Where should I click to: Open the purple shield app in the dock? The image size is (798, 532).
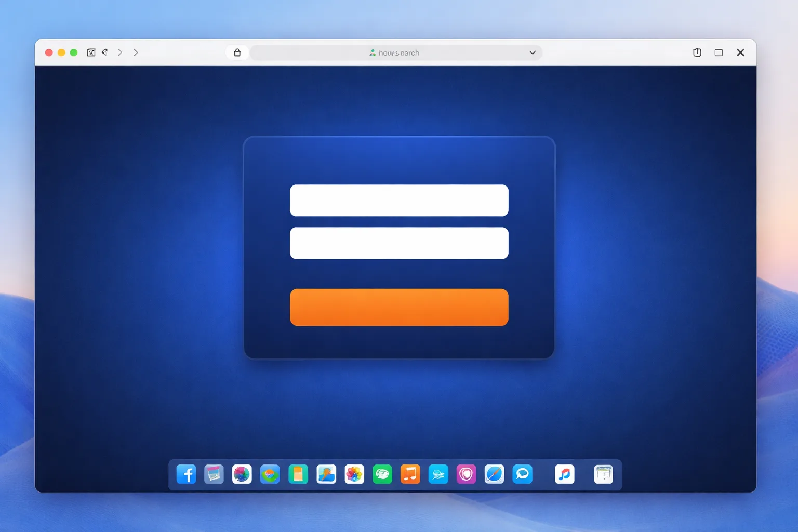466,474
